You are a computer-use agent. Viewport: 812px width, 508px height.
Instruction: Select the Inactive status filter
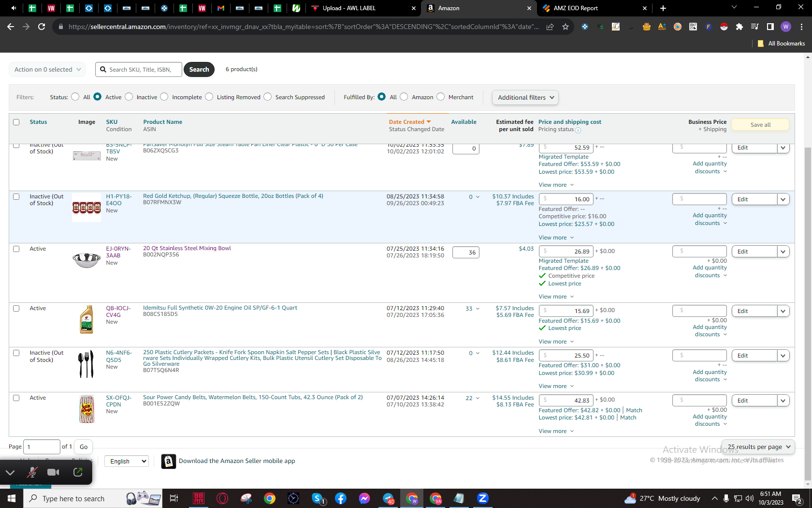[x=129, y=97]
